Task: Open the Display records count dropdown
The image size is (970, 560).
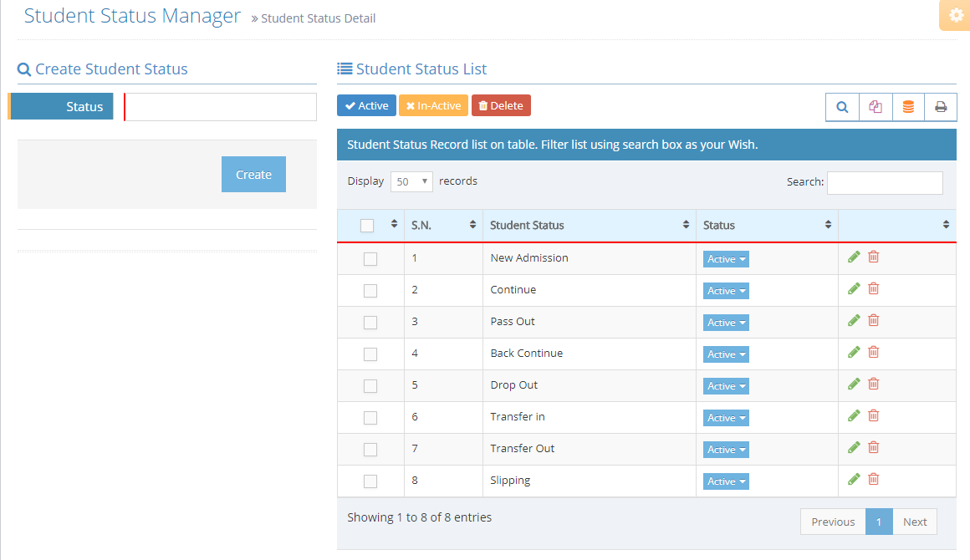Action: pos(411,181)
